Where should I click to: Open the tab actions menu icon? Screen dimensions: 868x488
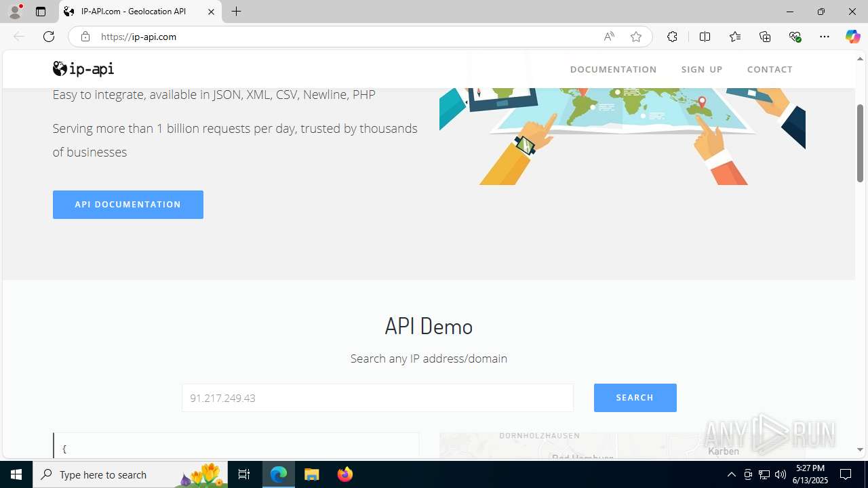(x=41, y=12)
